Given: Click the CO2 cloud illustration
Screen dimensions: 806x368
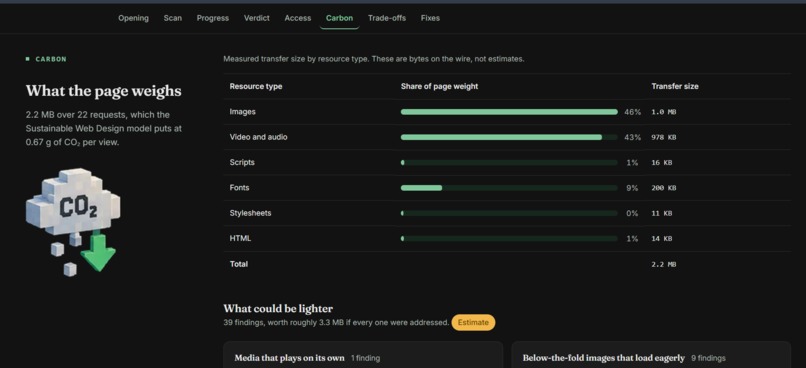Looking at the screenshot, I should pos(72,222).
